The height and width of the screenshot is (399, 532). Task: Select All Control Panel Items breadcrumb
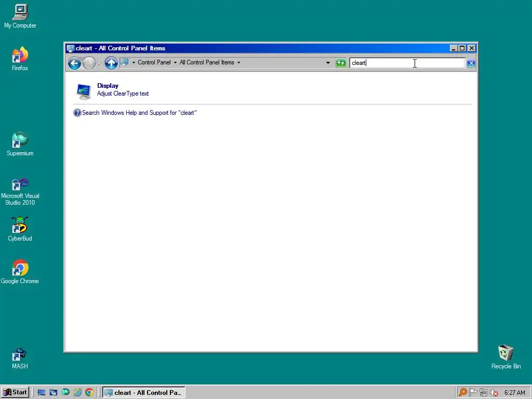tap(207, 62)
